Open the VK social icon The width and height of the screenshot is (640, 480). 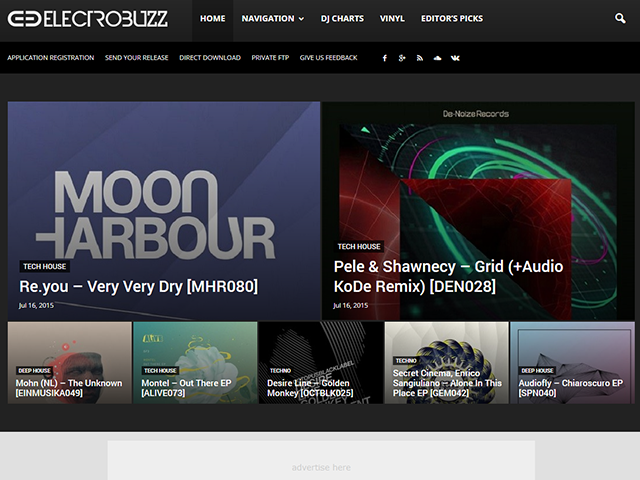coord(455,58)
